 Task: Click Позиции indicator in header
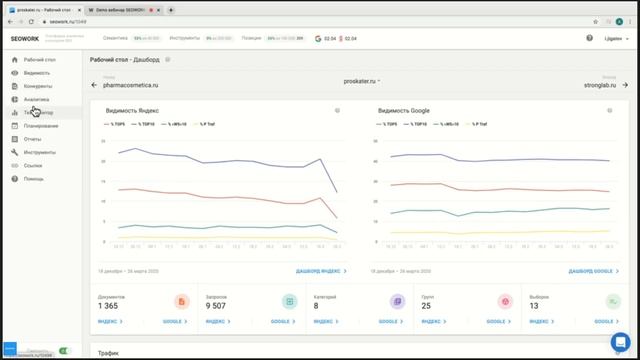(x=273, y=38)
